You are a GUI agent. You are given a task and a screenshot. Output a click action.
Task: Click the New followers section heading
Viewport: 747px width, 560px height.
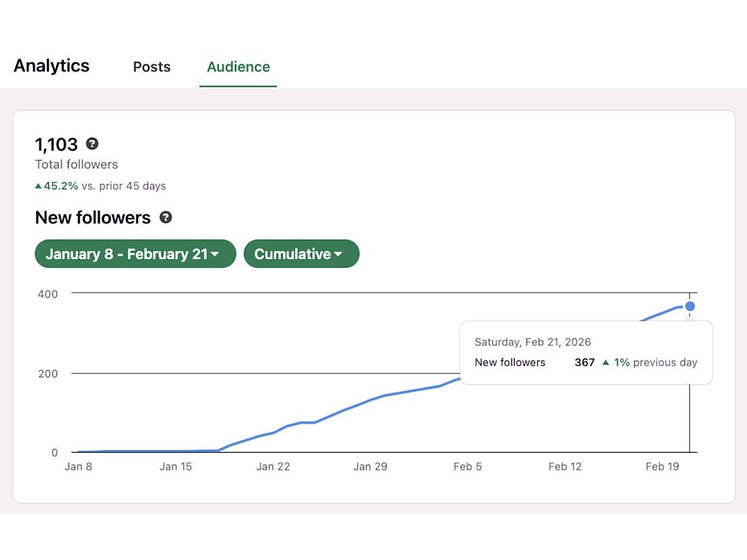(x=93, y=217)
